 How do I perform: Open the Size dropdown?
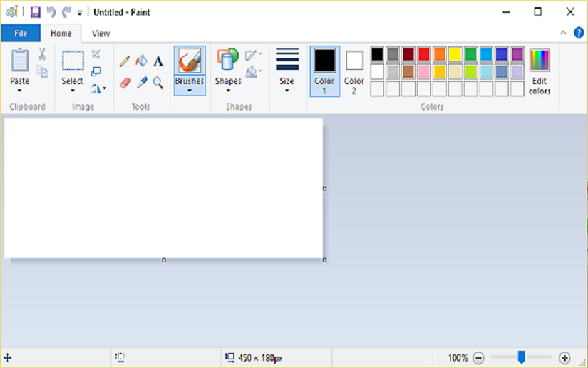coord(287,71)
